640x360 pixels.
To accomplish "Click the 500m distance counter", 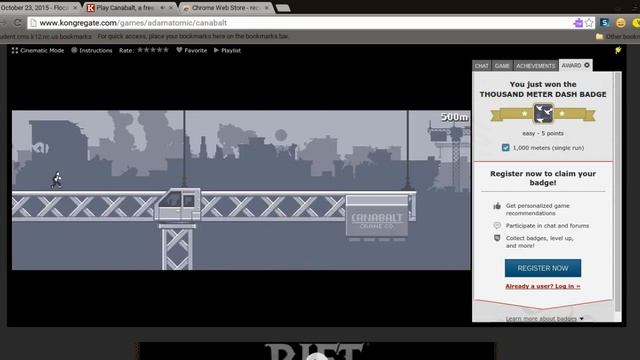I will point(454,117).
